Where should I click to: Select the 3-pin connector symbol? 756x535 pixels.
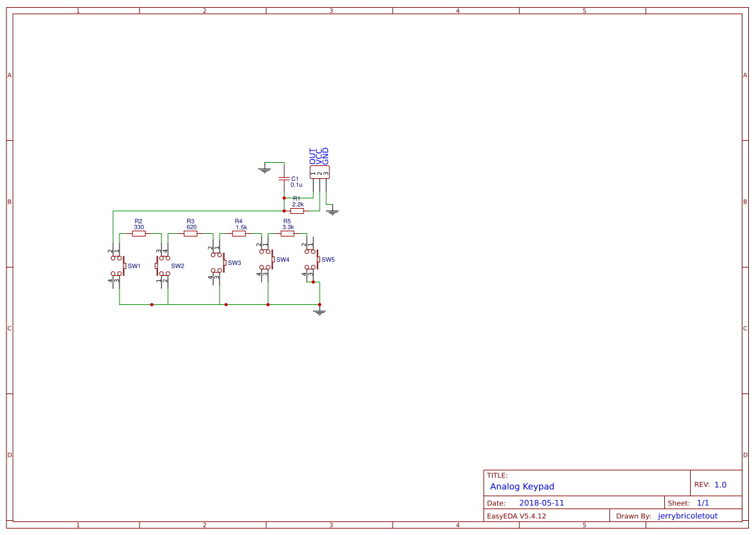pyautogui.click(x=320, y=171)
